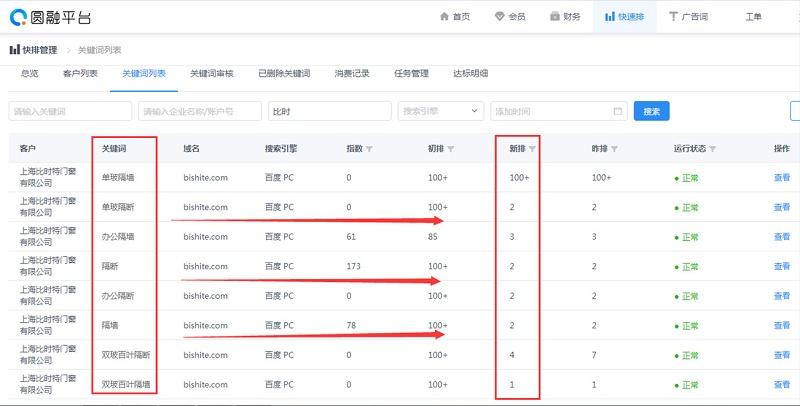Switch to 关键词审核 tab

[211, 74]
